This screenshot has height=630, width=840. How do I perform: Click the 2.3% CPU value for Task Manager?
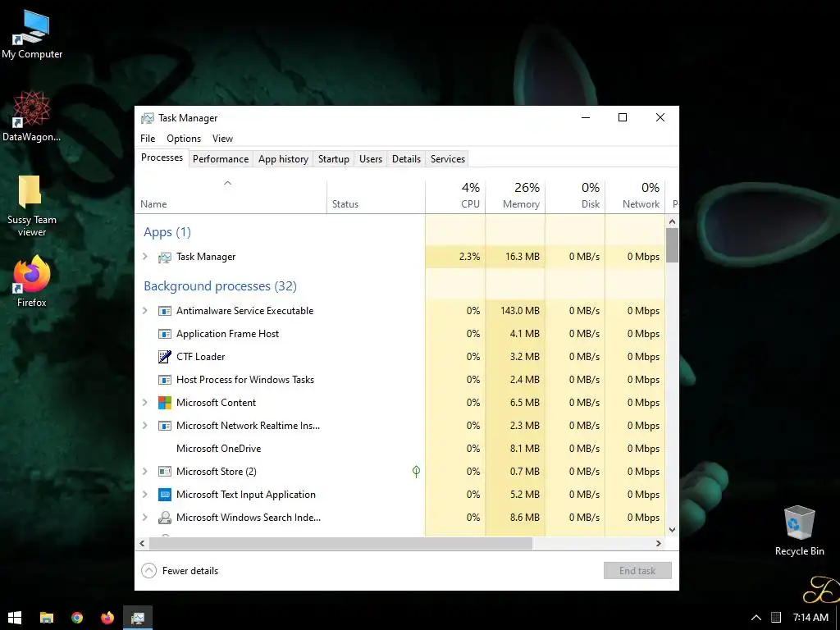(469, 257)
